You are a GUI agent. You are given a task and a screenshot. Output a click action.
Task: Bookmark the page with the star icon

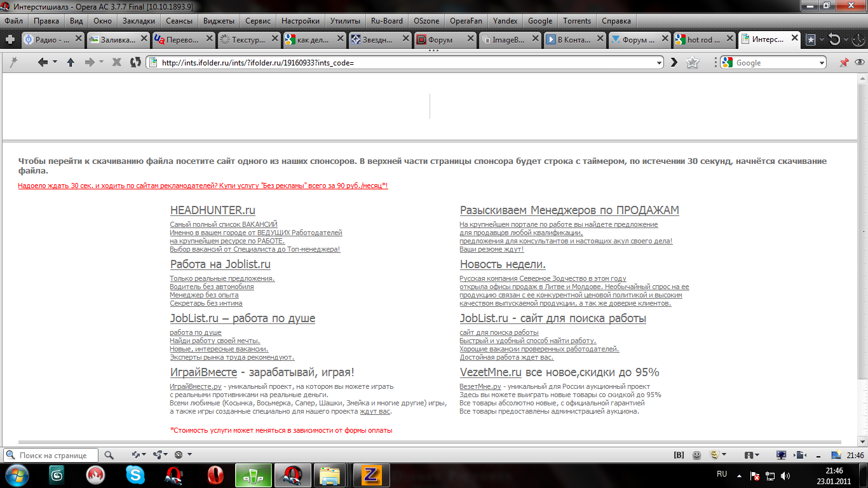point(693,62)
